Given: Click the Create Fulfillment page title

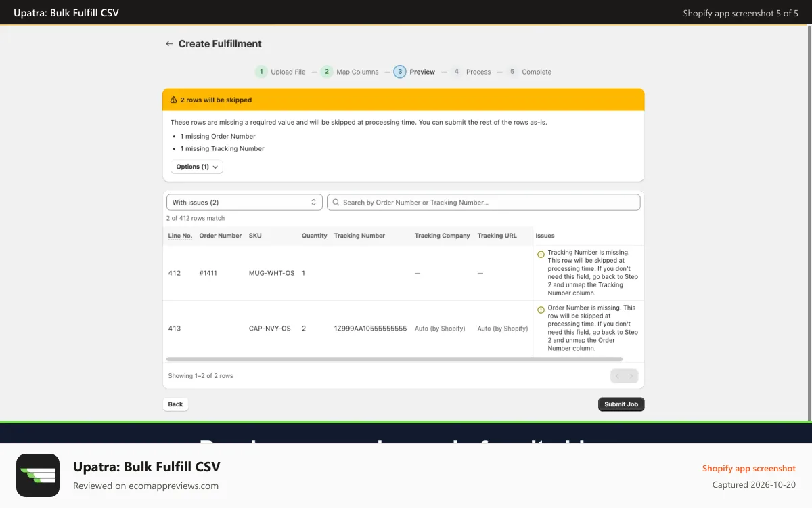Looking at the screenshot, I should pos(220,43).
